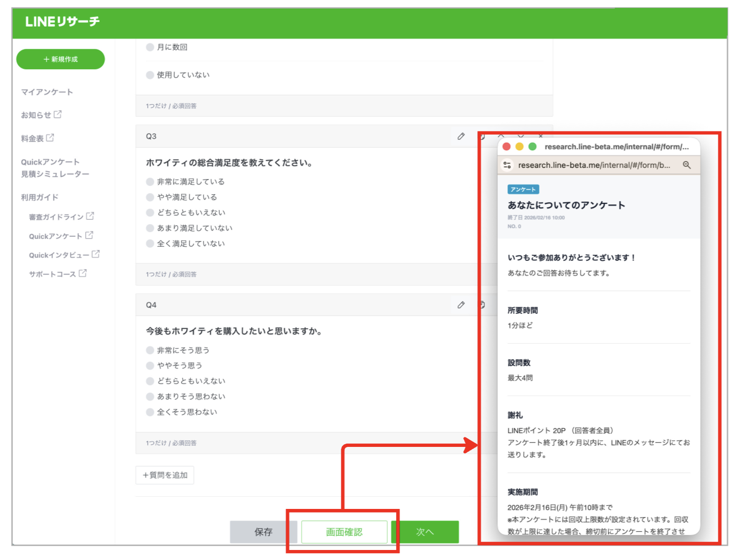Choose 非常に満足している for Q3
Viewport: 741px width, 560px height.
[150, 181]
